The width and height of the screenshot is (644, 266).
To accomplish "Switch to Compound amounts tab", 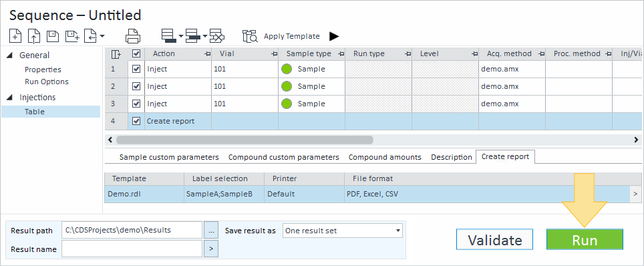I will coord(385,157).
